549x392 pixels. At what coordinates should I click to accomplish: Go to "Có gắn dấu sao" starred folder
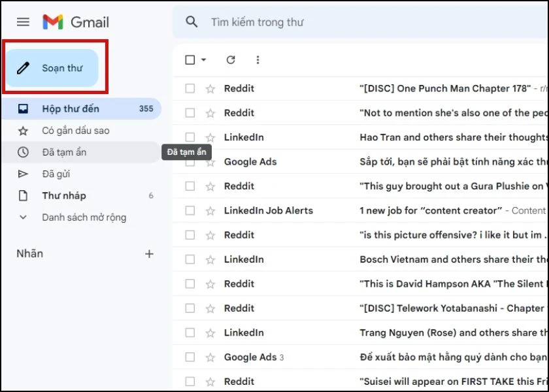(81, 131)
